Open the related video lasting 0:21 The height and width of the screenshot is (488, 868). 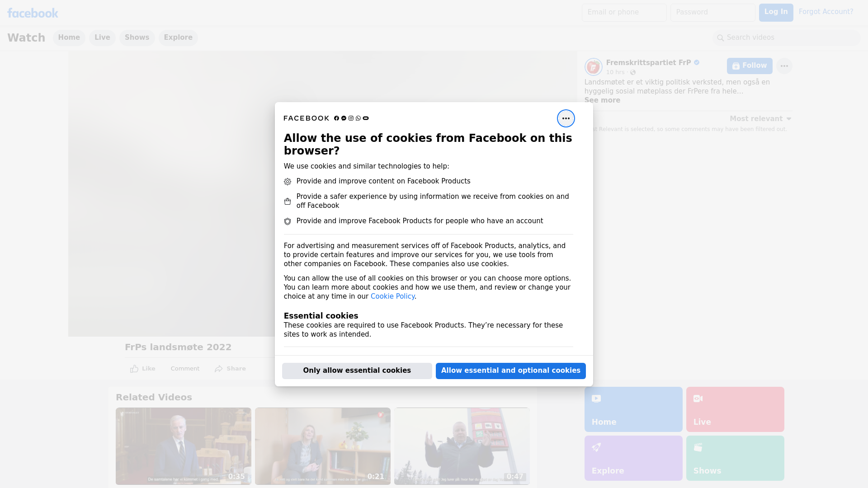[x=323, y=446]
